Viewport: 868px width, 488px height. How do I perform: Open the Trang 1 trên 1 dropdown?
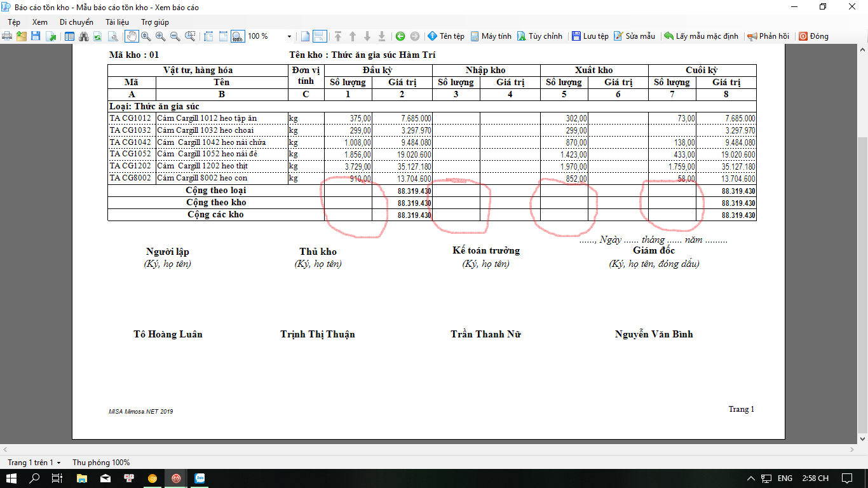pos(34,462)
